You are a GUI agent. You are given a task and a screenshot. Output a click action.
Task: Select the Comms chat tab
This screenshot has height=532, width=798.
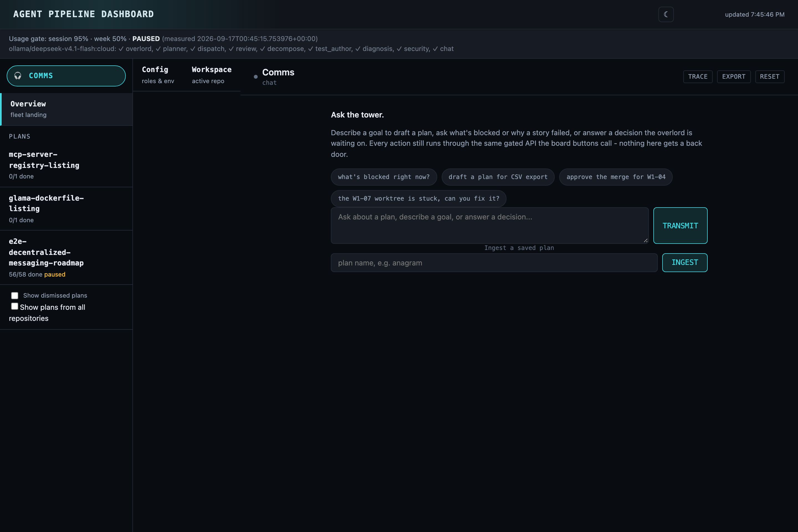coord(278,77)
